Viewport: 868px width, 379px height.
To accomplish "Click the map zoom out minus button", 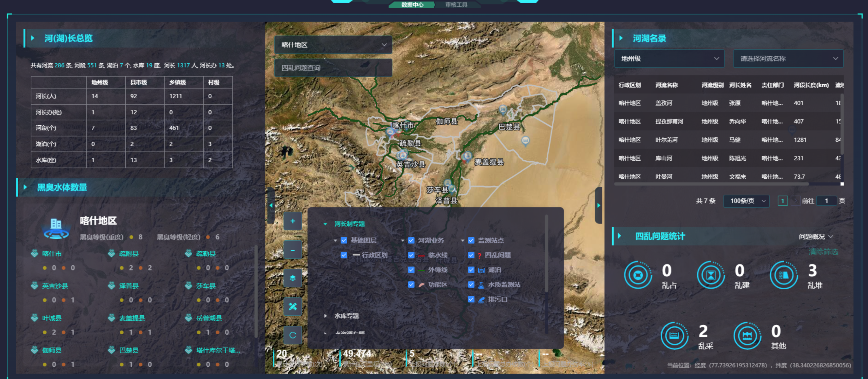I will tap(293, 250).
